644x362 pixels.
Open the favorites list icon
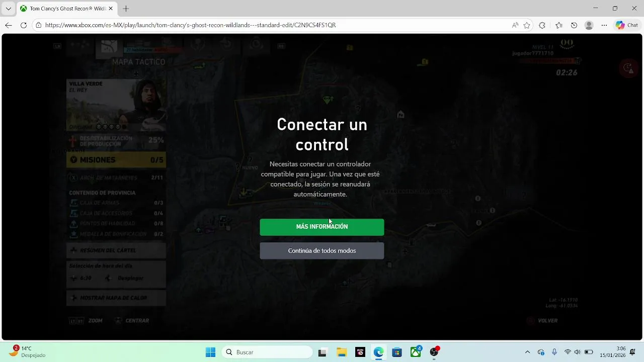tap(559, 25)
